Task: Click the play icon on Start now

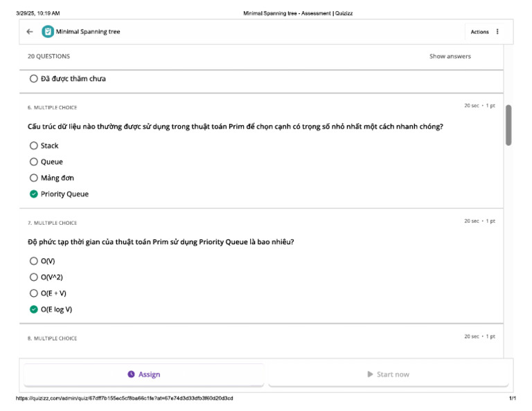Action: coord(371,374)
